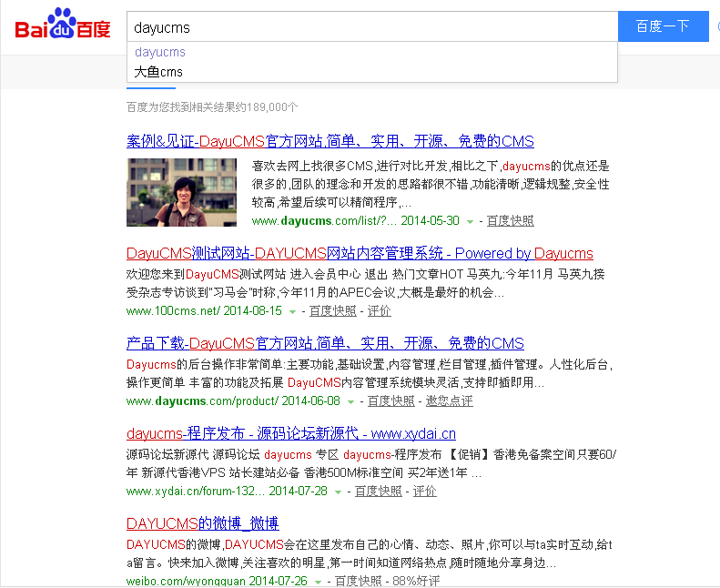Open 百度快照 for the 100cms.net result
This screenshot has width=720, height=588.
click(x=333, y=310)
